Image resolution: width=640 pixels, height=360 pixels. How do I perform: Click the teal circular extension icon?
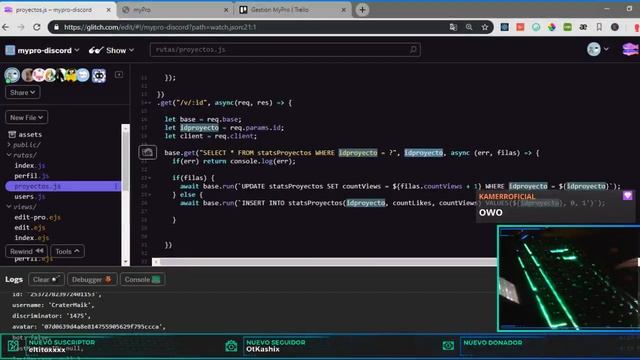click(536, 27)
